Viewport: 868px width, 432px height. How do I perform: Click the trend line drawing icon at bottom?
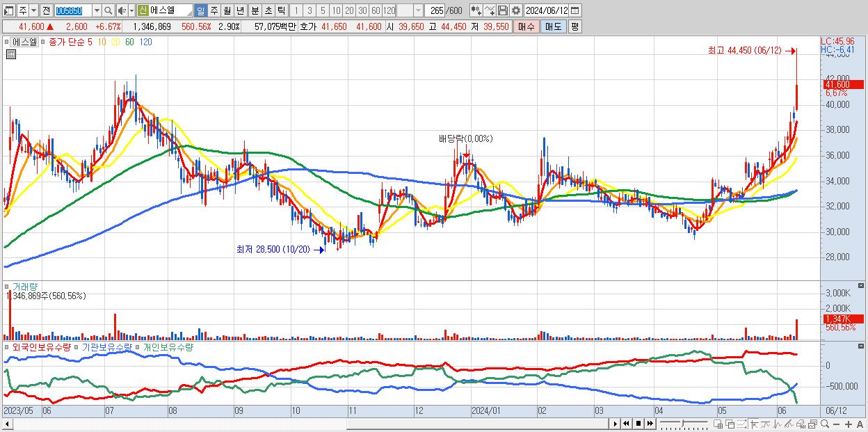(x=766, y=424)
